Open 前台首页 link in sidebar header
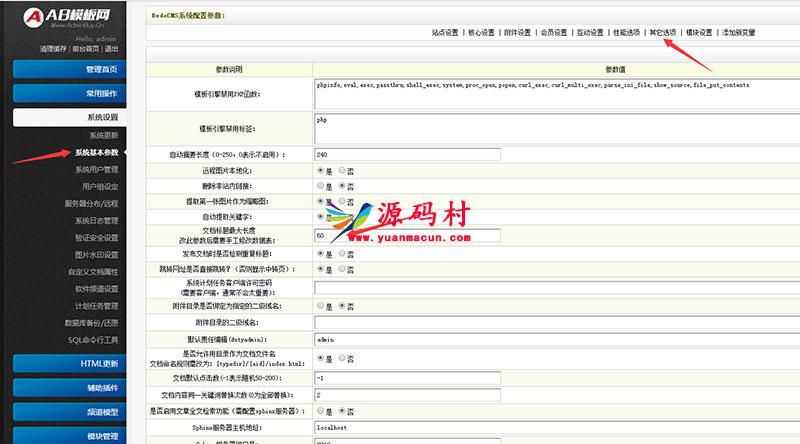This screenshot has height=444, width=800. [85, 49]
